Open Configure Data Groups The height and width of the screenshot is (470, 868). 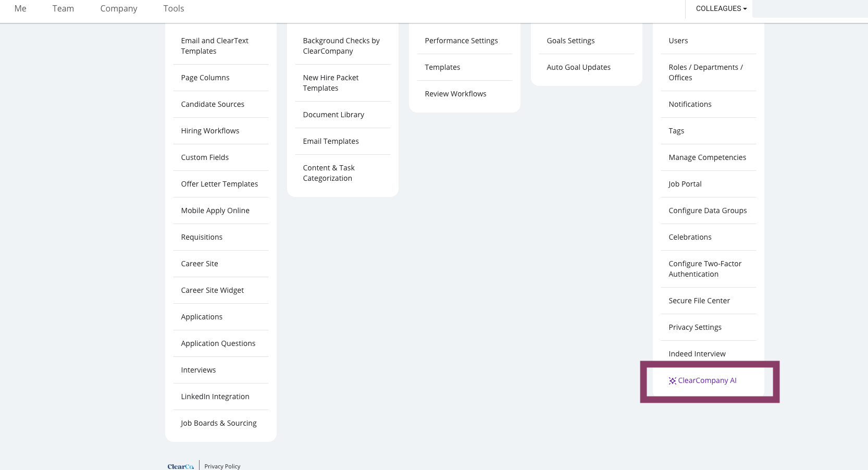click(709, 211)
